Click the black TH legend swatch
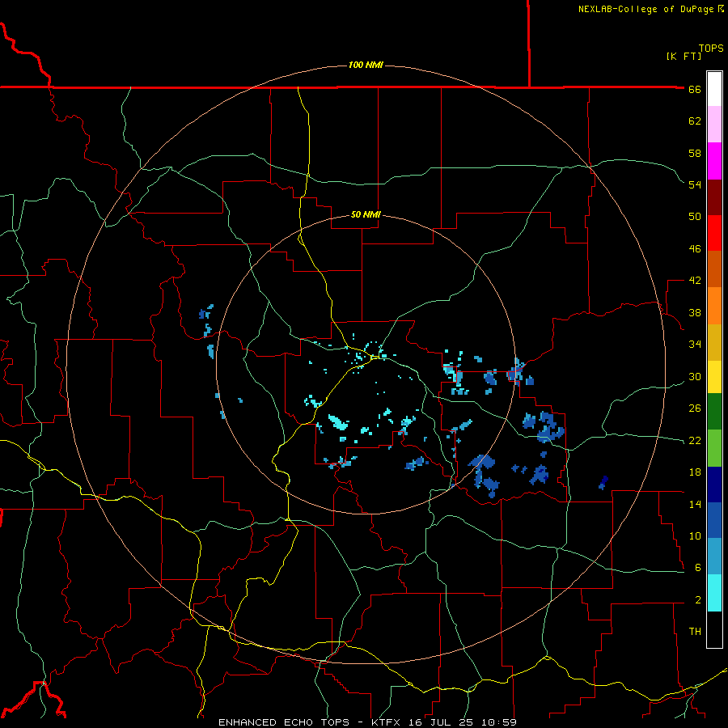728x728 pixels. pyautogui.click(x=714, y=629)
